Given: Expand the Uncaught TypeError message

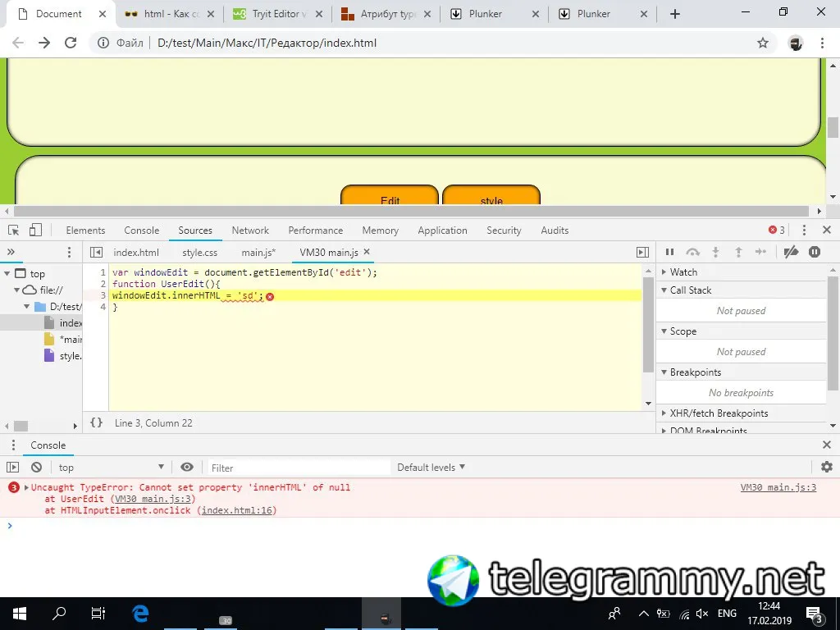Looking at the screenshot, I should tap(26, 487).
